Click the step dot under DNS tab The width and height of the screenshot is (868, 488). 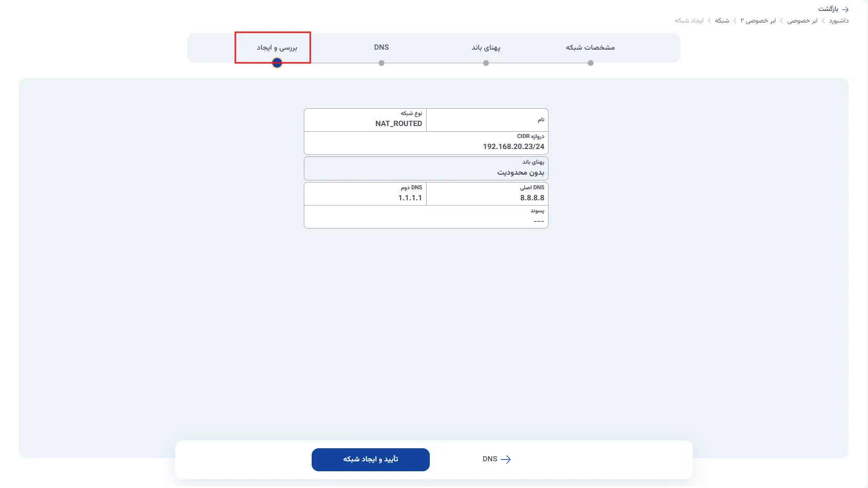point(381,63)
